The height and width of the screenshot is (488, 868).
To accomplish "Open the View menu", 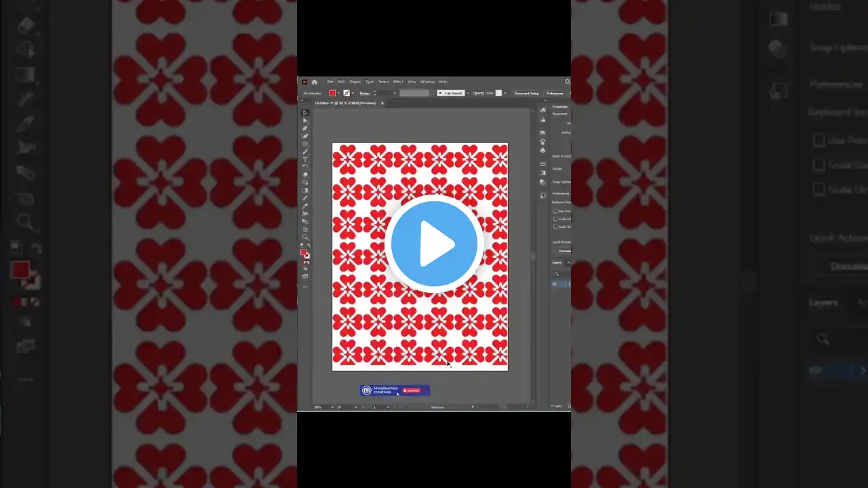I will pos(412,82).
